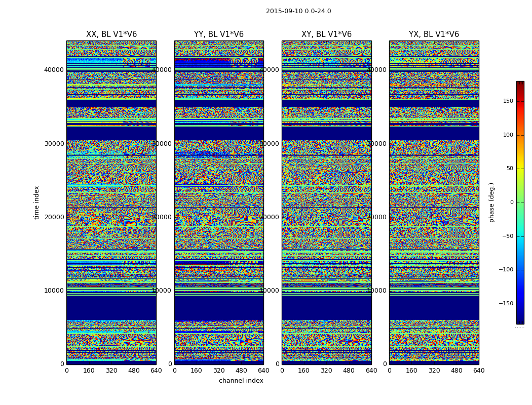Select the 'XX, BL V1*V6' panel title
Viewport: 532px width, 405px height.
click(111, 34)
